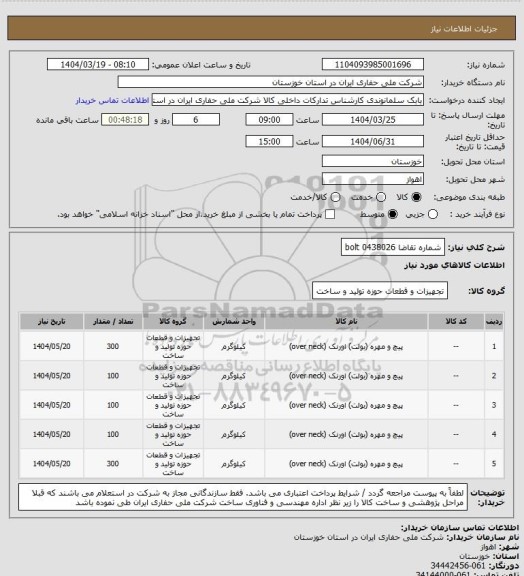This screenshot has height=576, width=524.
Task: Click quantity 300 in row 1
Action: [113, 346]
